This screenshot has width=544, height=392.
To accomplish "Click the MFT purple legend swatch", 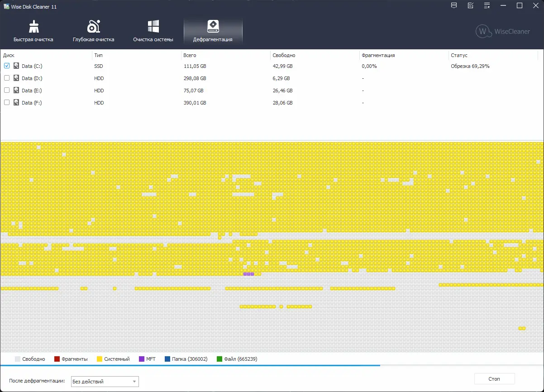I will tap(142, 359).
